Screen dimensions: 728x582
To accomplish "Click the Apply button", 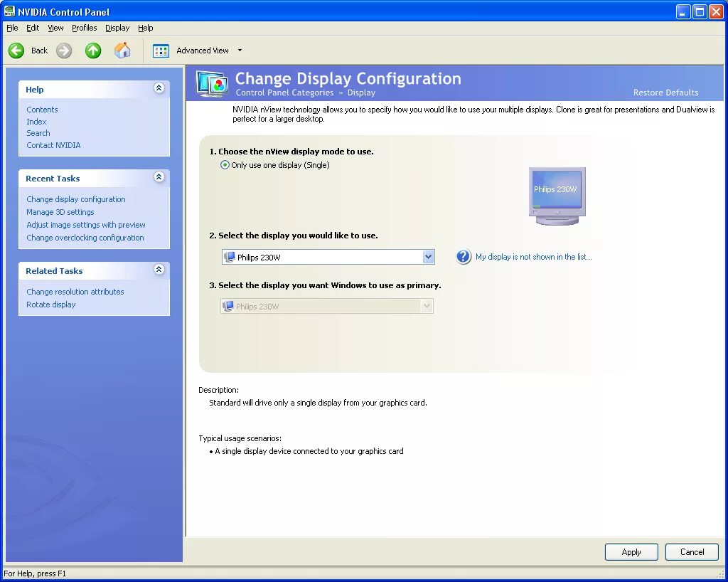I will (631, 552).
